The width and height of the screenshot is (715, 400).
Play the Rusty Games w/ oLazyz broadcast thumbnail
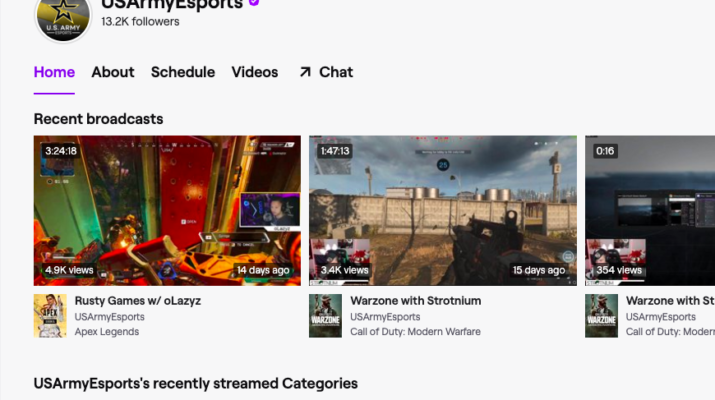pos(167,210)
